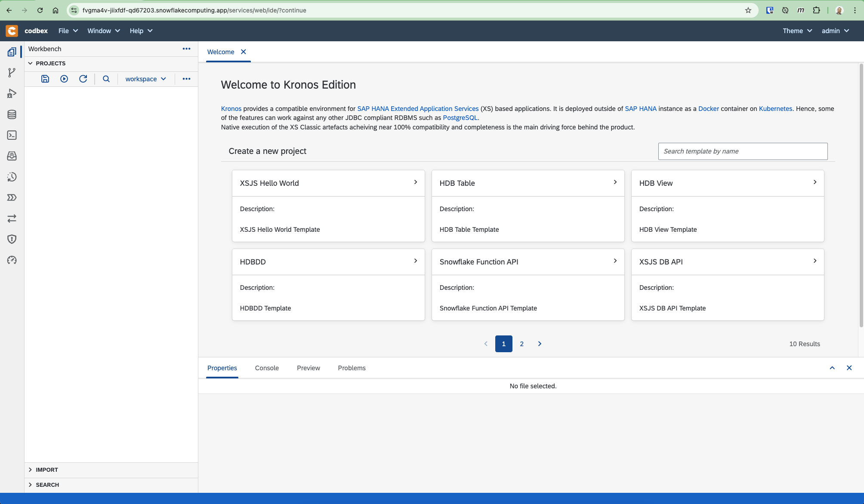Open the XSJS DB API template chevron
The width and height of the screenshot is (864, 504).
pos(815,261)
